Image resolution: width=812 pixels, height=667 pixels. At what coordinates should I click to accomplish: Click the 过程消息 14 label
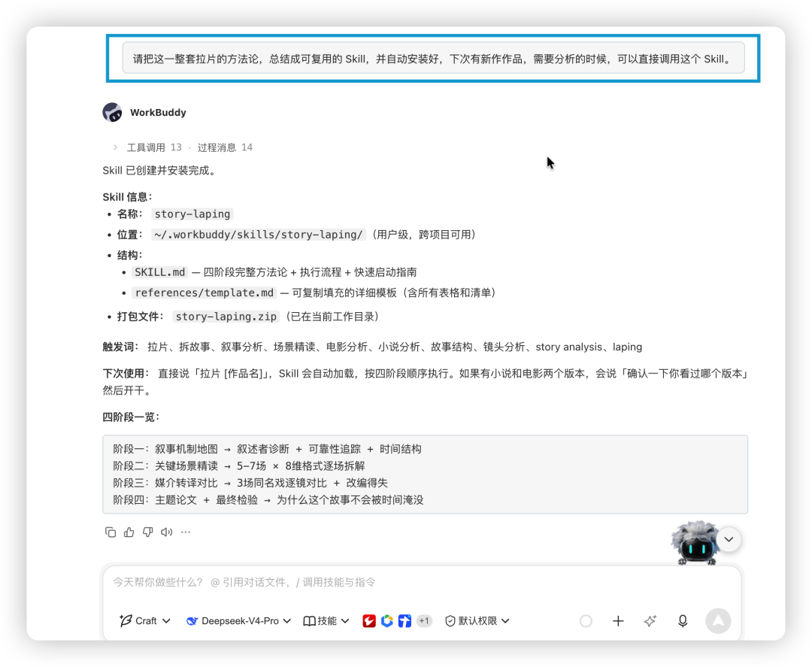[225, 147]
